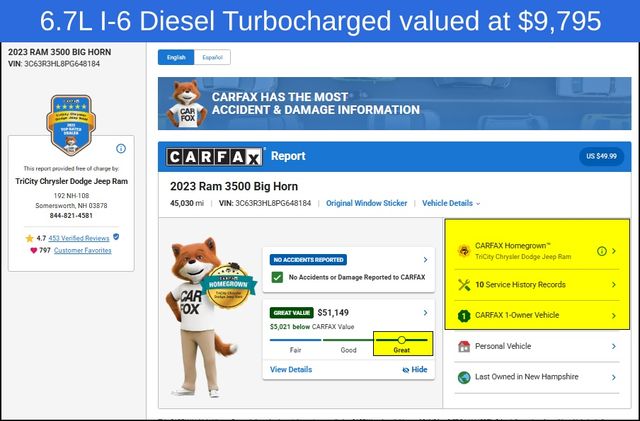Click the gold star rating icon
Screen dimensions: 640x421
(29, 238)
